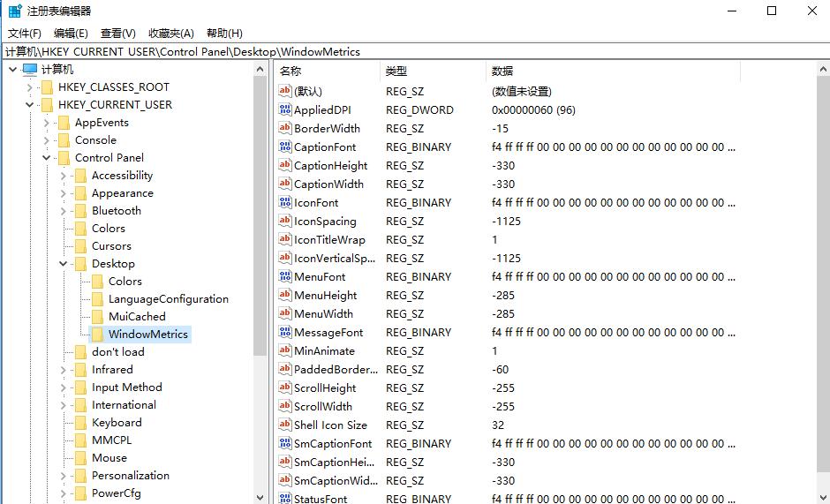Expand the Accessibility key
Image resolution: width=830 pixels, height=504 pixels.
coord(64,176)
